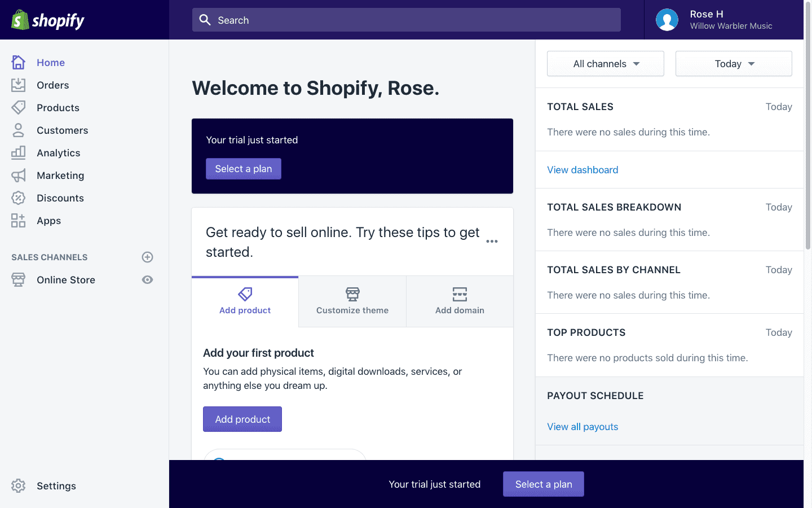Click the Customize theme storefront icon
This screenshot has width=812, height=508.
coord(352,294)
